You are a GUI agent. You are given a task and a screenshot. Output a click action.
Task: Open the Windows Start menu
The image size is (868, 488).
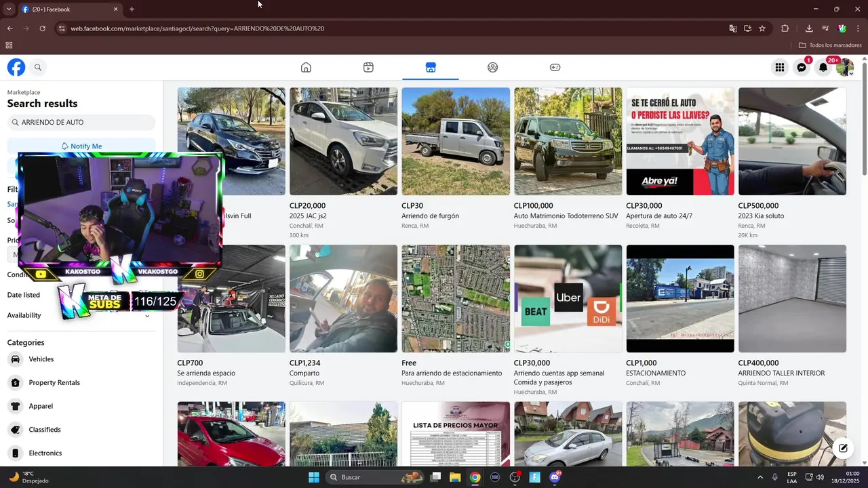pos(314,477)
